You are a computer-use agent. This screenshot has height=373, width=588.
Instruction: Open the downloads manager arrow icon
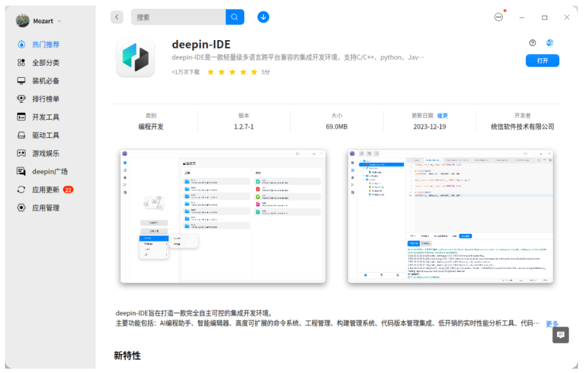[263, 17]
